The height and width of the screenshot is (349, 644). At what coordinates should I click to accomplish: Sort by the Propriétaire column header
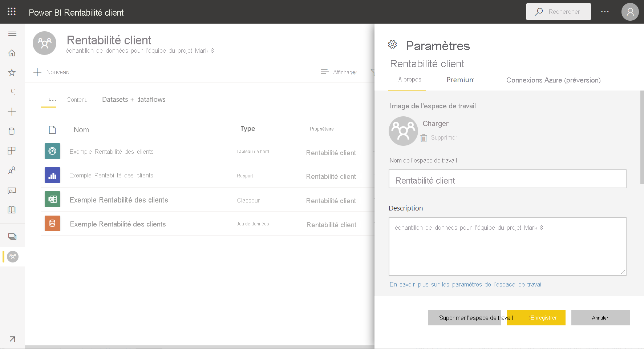coord(321,129)
